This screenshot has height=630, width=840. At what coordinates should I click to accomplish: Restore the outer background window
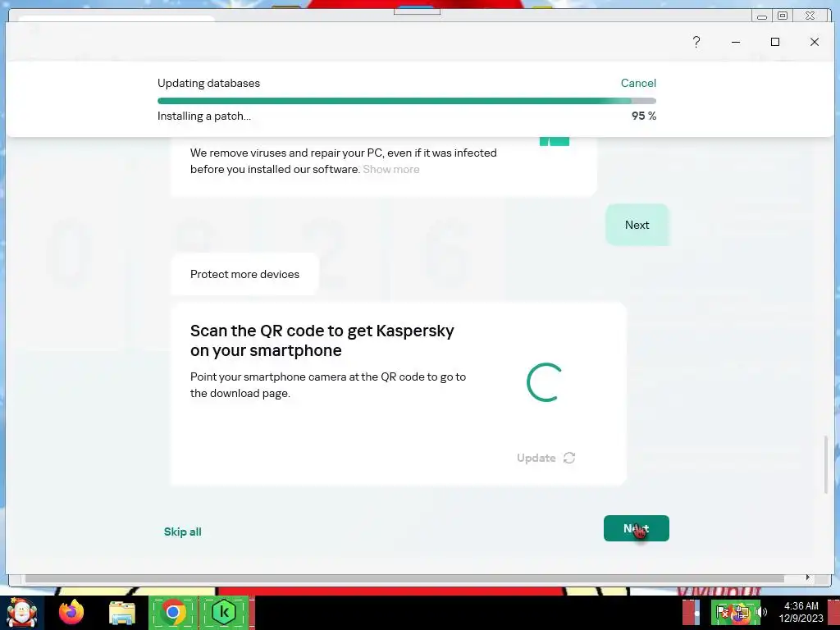[783, 16]
